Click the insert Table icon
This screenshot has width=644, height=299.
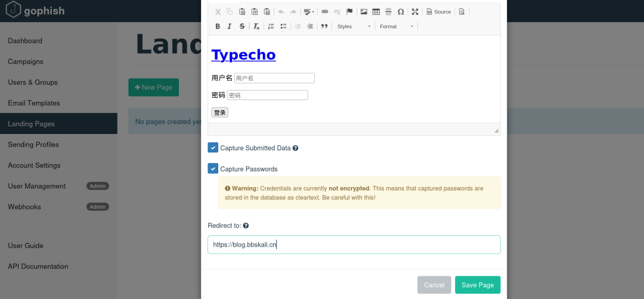coord(376,12)
